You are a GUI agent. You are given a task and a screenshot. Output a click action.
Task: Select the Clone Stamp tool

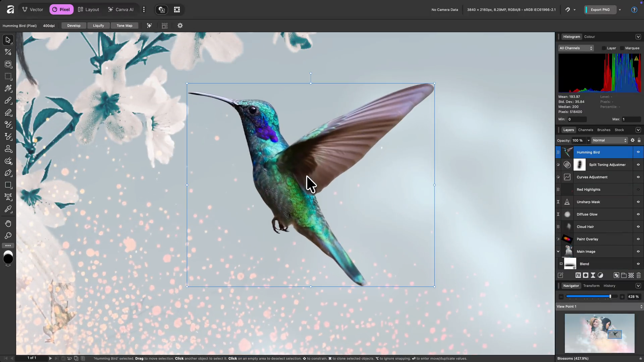(x=8, y=149)
